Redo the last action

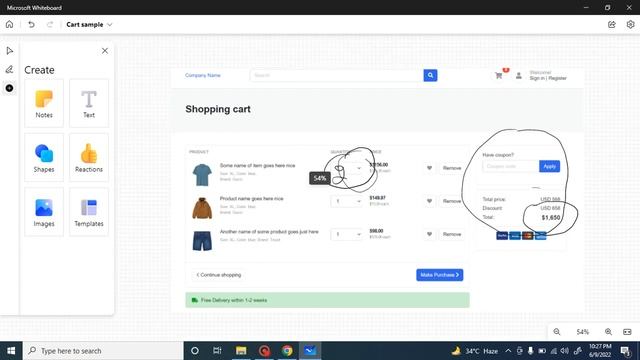pyautogui.click(x=50, y=24)
